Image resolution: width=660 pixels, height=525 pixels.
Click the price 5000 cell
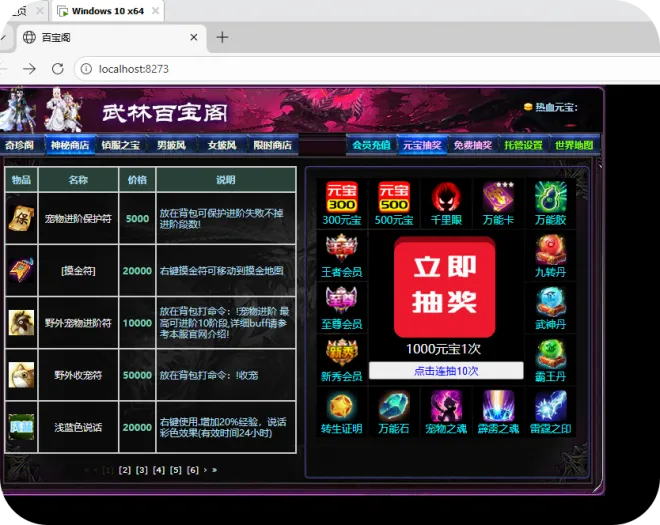point(137,219)
